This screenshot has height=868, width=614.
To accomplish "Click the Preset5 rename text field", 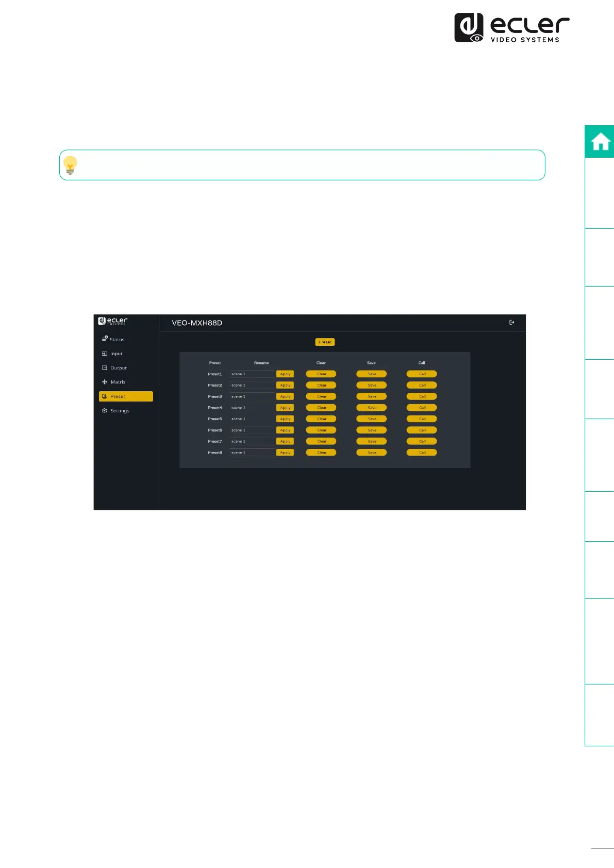I will pyautogui.click(x=252, y=419).
